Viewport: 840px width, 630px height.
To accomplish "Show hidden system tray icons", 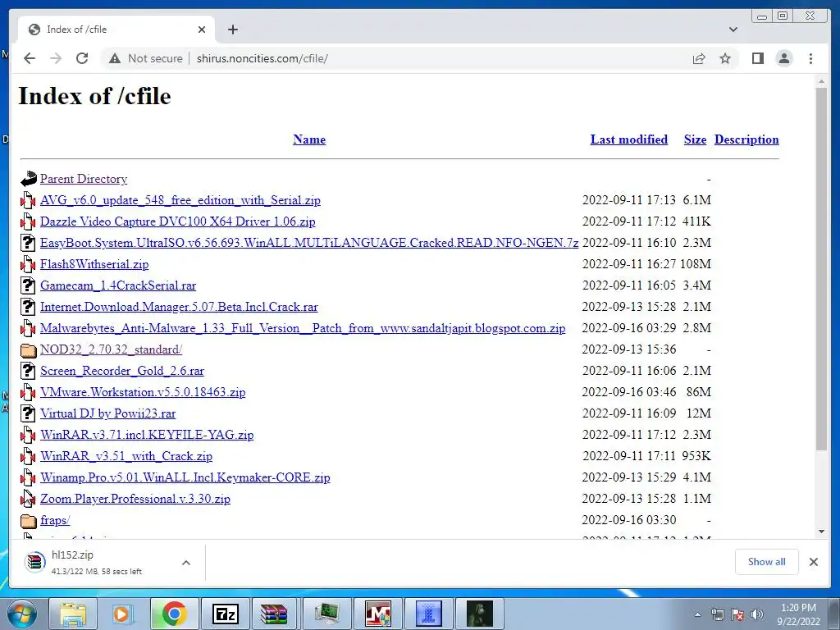I will pos(697,614).
